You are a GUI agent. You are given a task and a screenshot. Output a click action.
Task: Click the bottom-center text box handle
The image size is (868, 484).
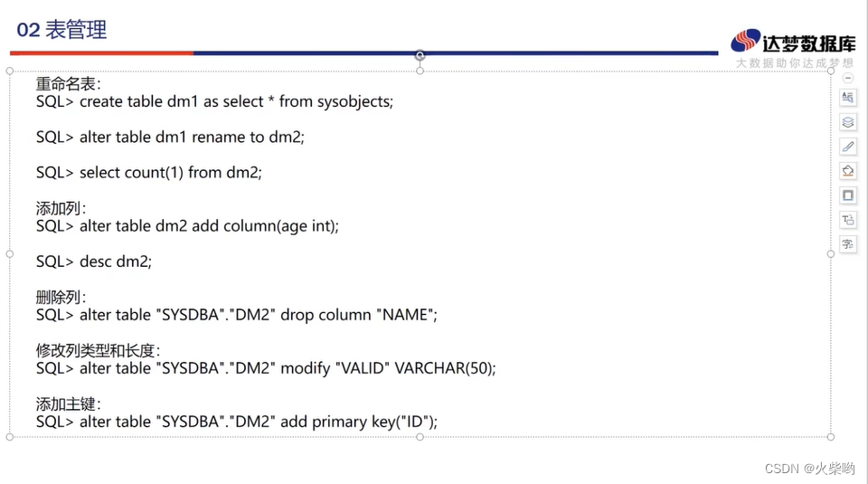(x=420, y=437)
